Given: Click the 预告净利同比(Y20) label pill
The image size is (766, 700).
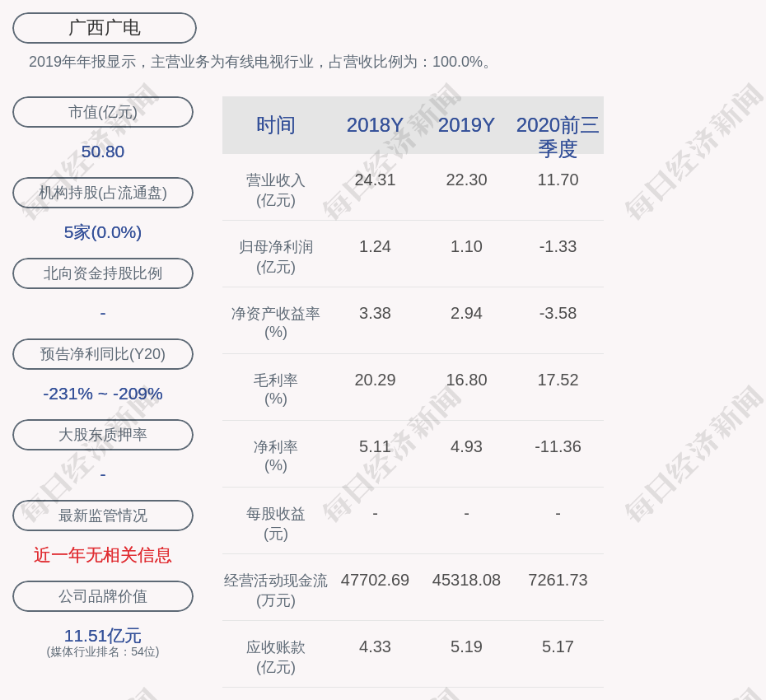Looking at the screenshot, I should coord(103,353).
